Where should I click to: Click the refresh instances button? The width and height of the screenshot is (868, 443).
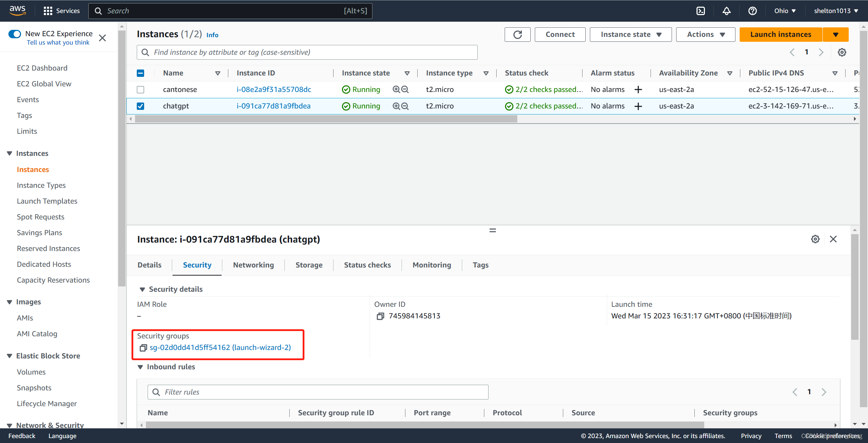coord(517,34)
